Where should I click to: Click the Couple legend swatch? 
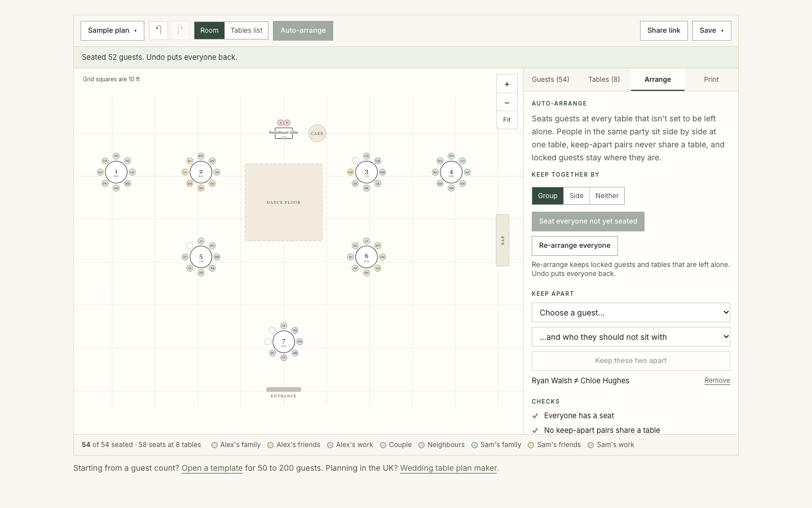click(x=383, y=445)
